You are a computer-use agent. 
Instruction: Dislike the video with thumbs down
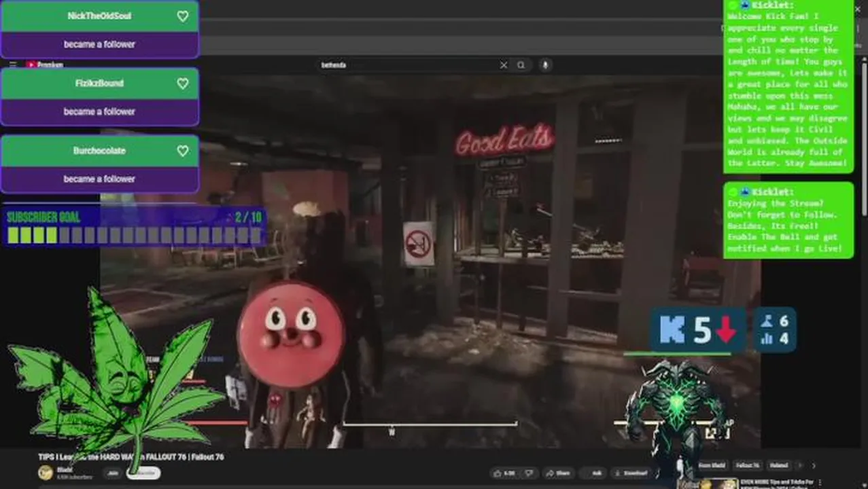[x=529, y=473]
